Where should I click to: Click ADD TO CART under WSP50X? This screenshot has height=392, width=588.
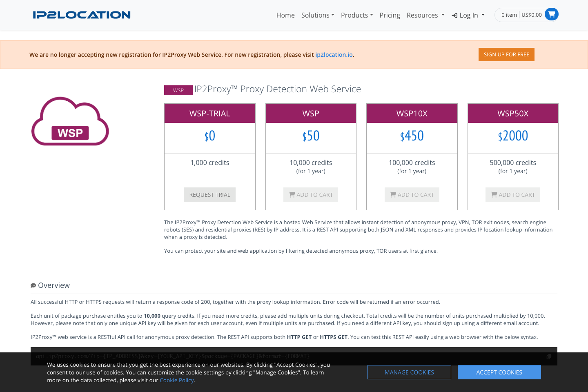(x=513, y=194)
